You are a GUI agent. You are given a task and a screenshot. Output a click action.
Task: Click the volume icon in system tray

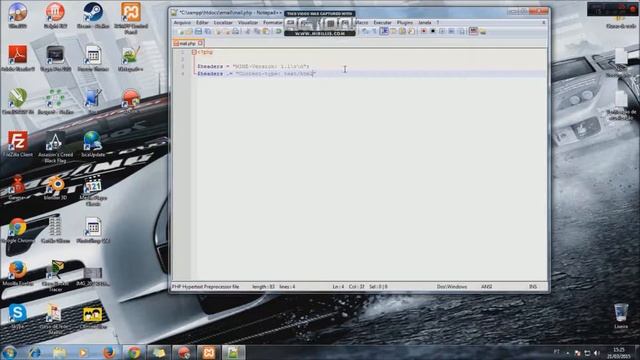click(x=597, y=353)
